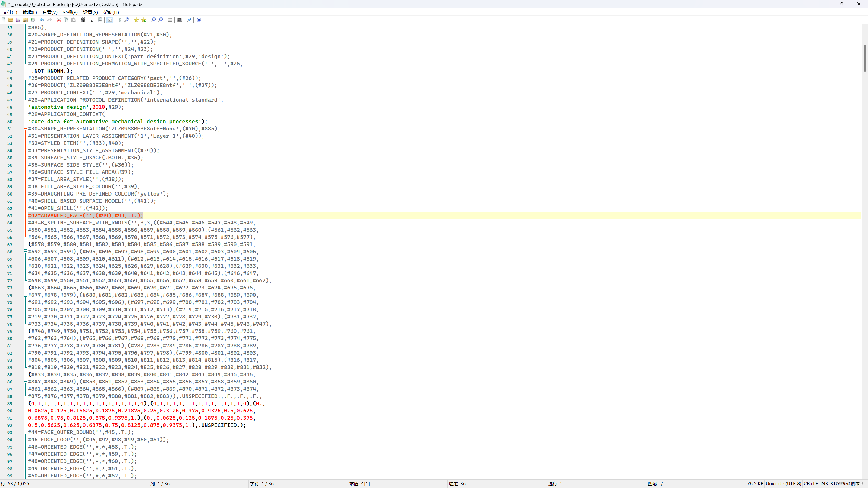Click line number 63 in margin
This screenshot has height=488, width=868.
(10, 216)
